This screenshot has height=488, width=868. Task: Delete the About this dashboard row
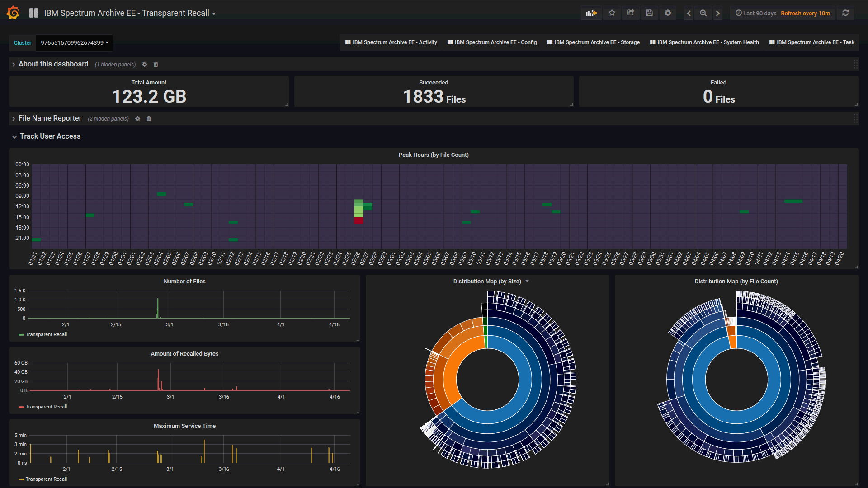156,65
